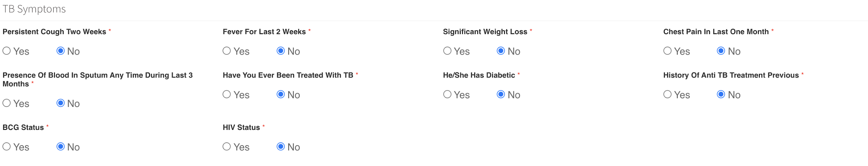Select Yes for Persistent Cough Two Weeks
868x166 pixels.
[7, 51]
